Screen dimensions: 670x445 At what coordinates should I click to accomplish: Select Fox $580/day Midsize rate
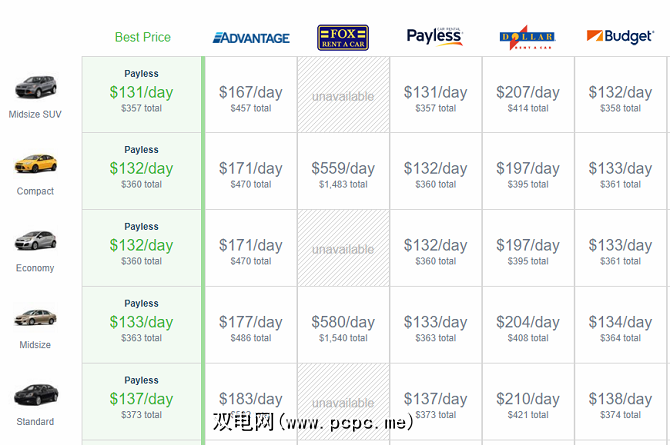[343, 324]
